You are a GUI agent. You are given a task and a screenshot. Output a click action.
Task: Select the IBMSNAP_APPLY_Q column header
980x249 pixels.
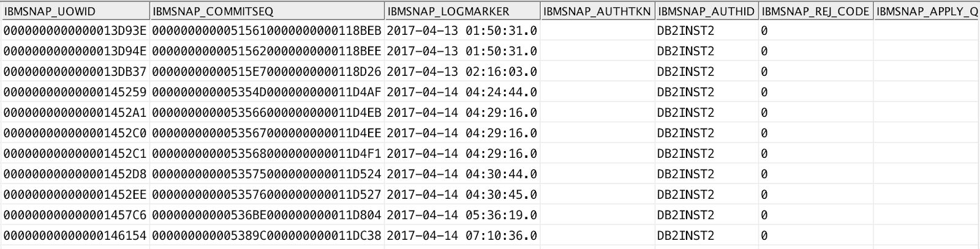(x=927, y=12)
